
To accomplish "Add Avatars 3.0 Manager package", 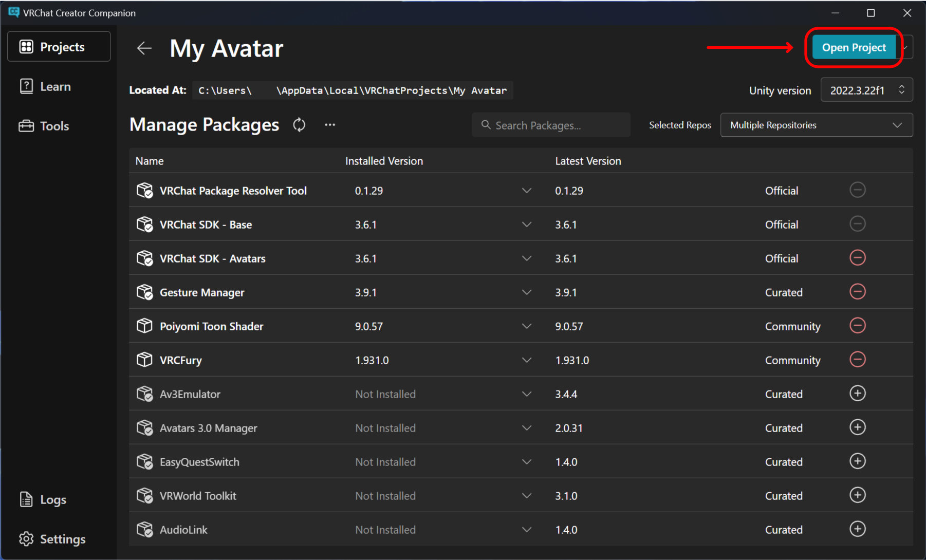I will [x=857, y=427].
